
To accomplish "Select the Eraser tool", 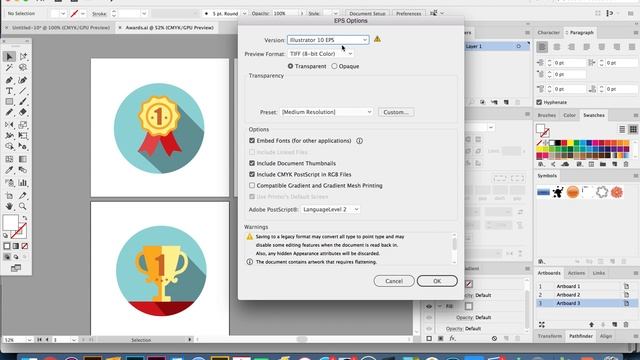I will point(23,112).
